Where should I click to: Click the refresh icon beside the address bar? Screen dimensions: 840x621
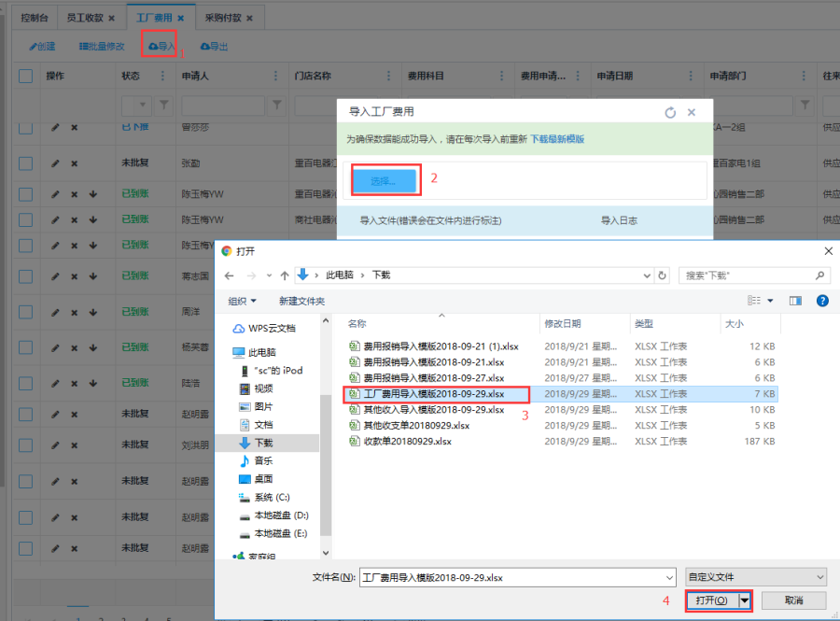pyautogui.click(x=663, y=275)
